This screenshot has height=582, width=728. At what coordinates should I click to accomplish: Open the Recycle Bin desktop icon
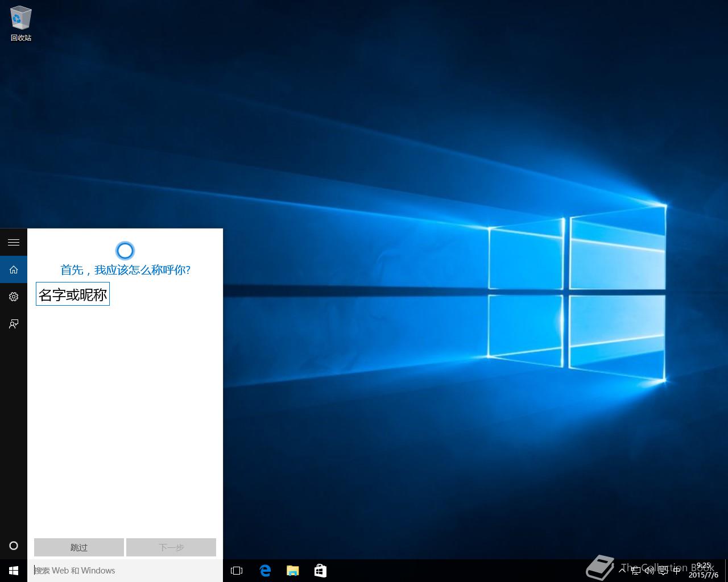point(21,23)
